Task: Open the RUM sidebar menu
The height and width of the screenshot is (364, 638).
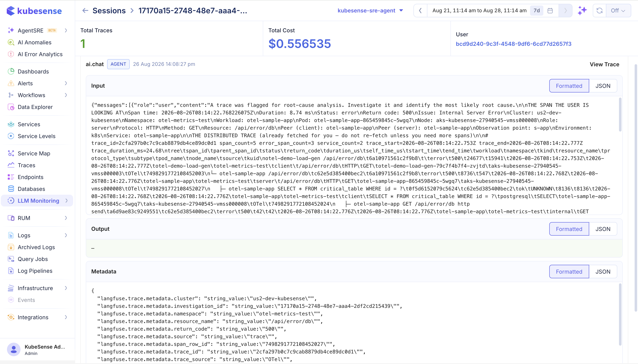Action: pyautogui.click(x=38, y=218)
